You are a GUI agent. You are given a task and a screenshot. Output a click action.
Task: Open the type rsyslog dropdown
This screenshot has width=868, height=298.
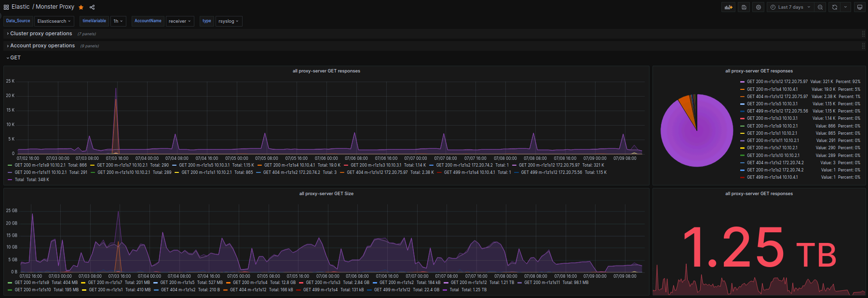[x=229, y=21]
